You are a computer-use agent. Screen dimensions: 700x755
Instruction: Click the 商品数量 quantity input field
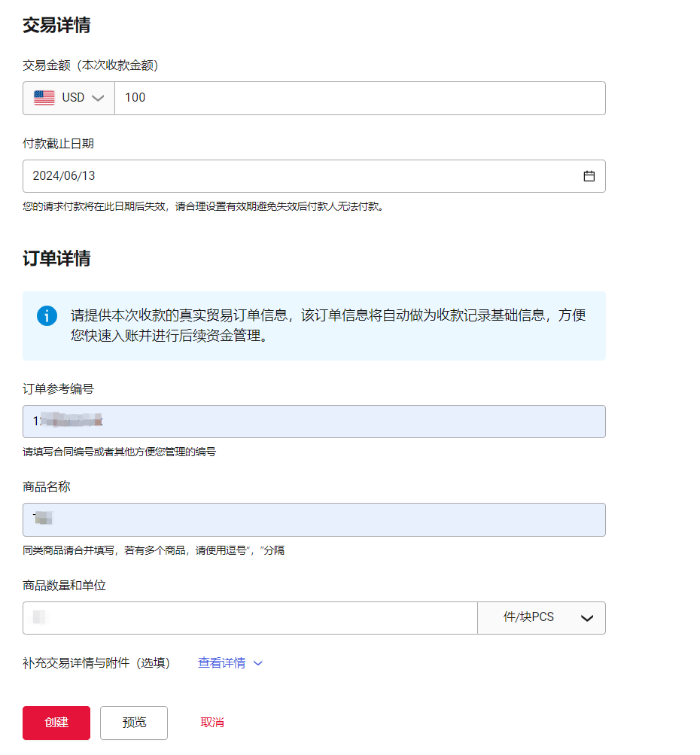click(x=248, y=618)
